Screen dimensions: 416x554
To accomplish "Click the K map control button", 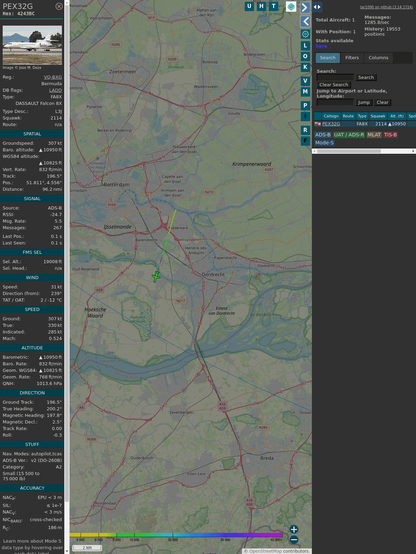I will coord(305,67).
